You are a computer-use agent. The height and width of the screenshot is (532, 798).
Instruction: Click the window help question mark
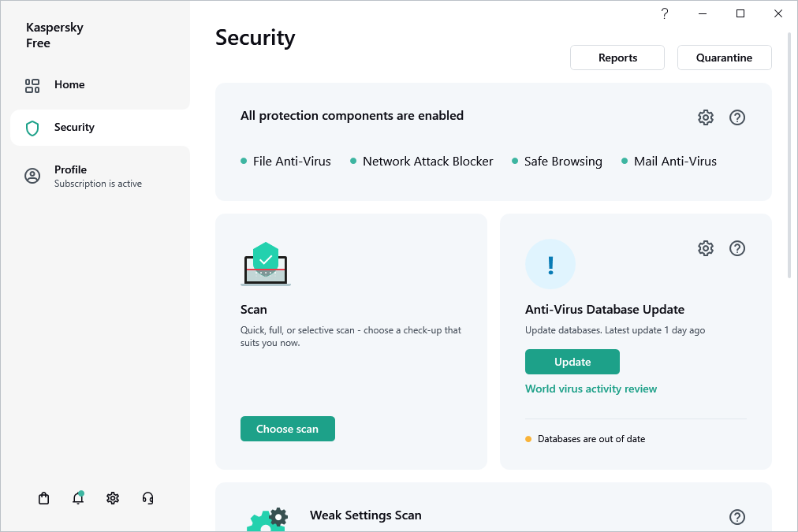tap(665, 13)
